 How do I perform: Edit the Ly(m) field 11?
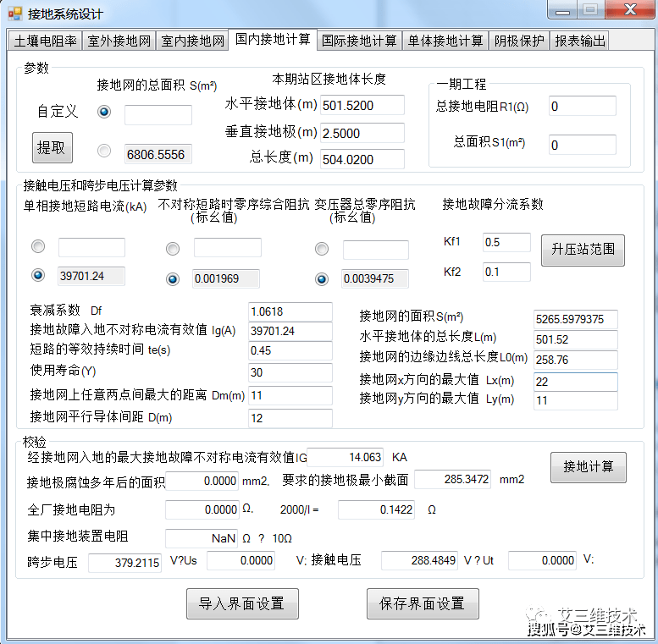[x=575, y=400]
